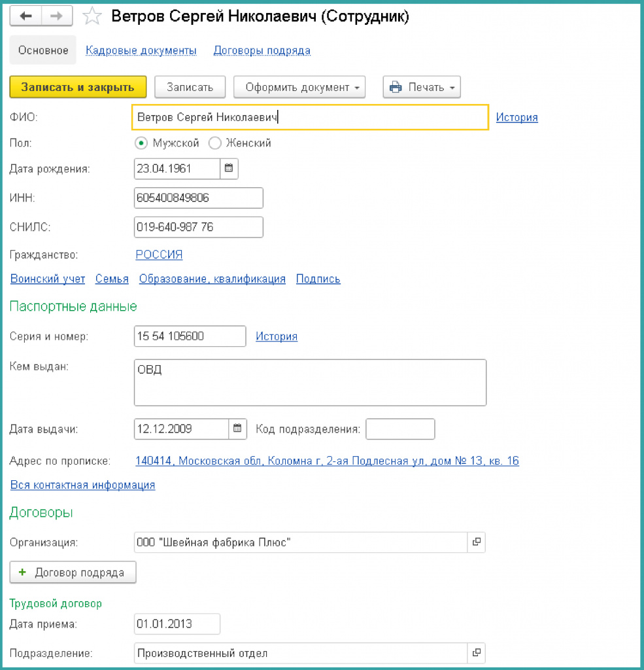Open the passport История link

point(277,336)
